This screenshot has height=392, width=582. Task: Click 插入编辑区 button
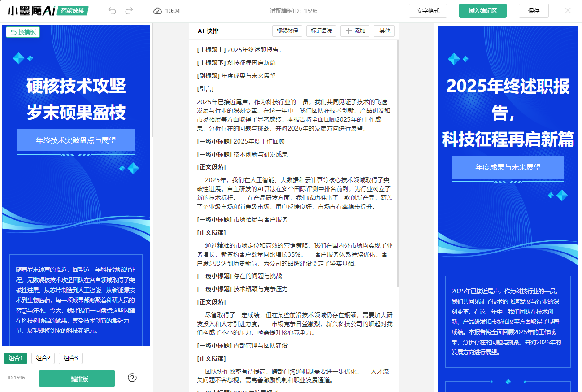[x=482, y=11]
